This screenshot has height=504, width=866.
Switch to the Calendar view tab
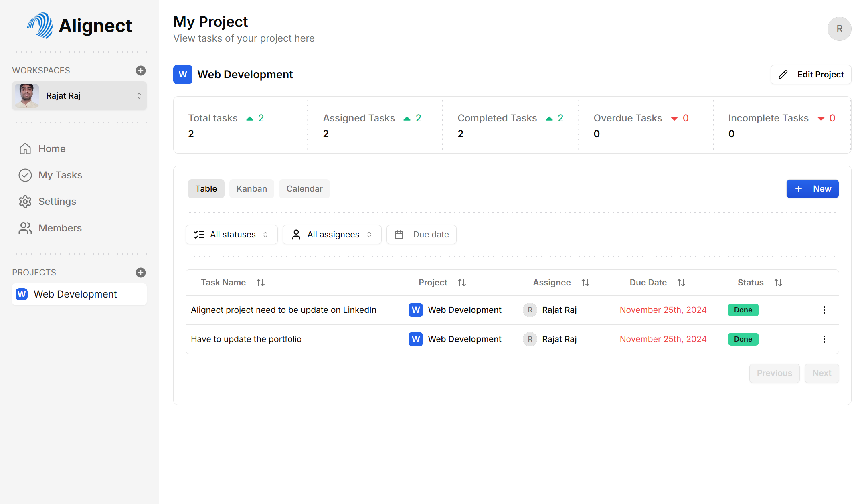pyautogui.click(x=304, y=189)
